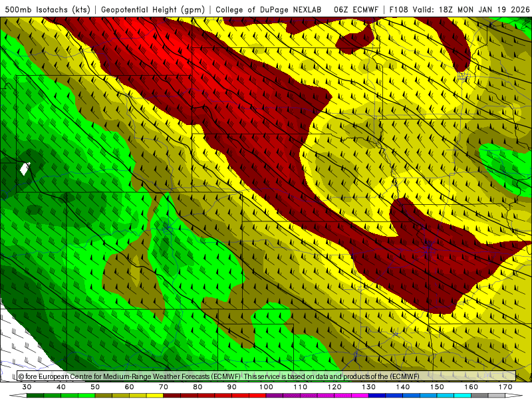Click the legend value '150'
The image size is (532, 399).
click(437, 387)
